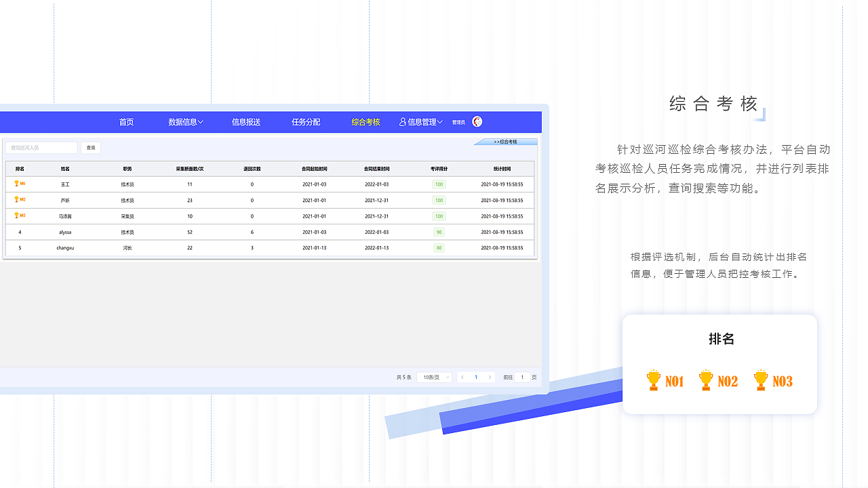Select the name cell 芦新
This screenshot has width=868, height=488.
click(x=65, y=201)
